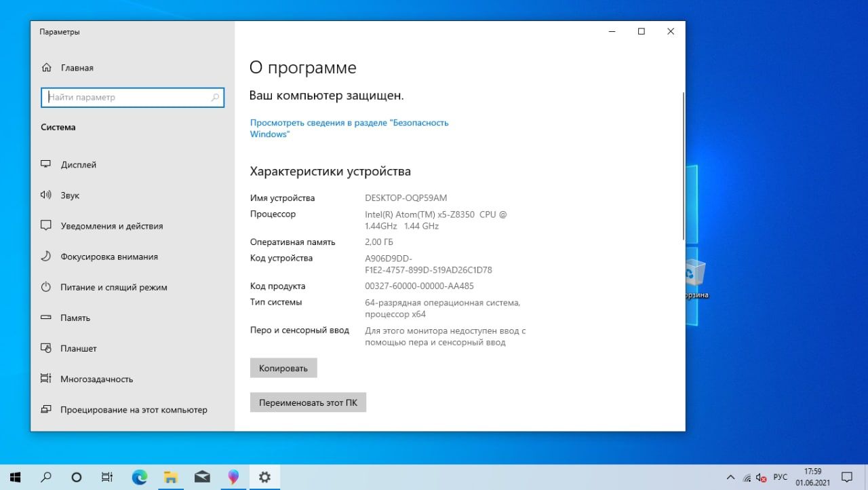Select the Дисплей monitor icon
Screen dimensions: 868x490
(46, 164)
